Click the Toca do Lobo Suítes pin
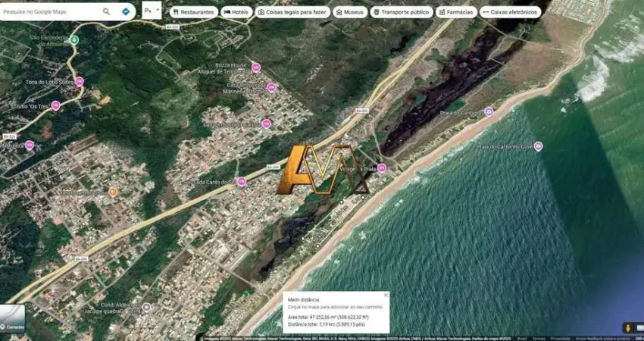 click(79, 81)
